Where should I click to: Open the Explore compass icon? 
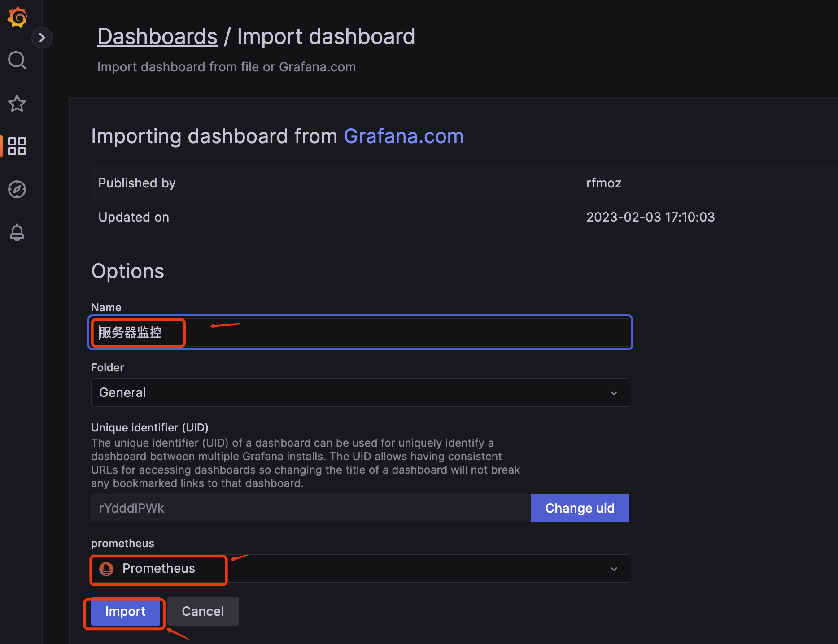point(17,189)
